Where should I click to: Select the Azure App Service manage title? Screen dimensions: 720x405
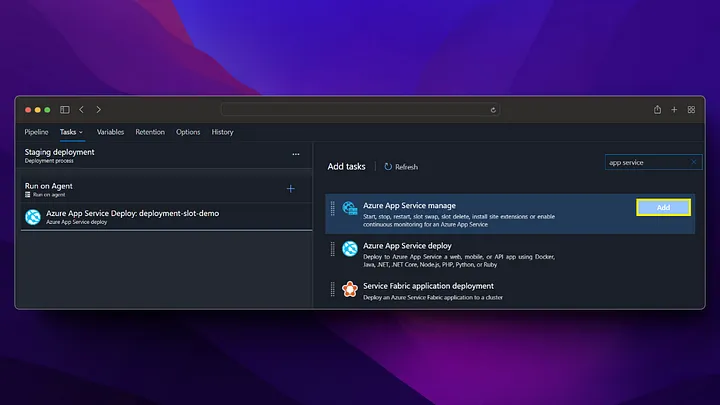click(409, 206)
